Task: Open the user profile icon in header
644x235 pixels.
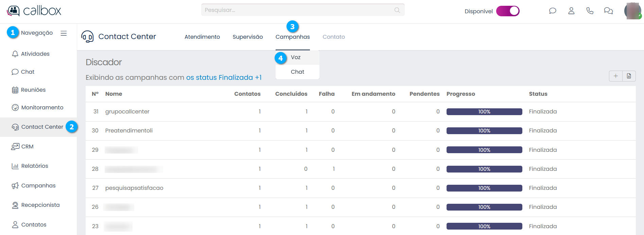Action: coord(571,11)
